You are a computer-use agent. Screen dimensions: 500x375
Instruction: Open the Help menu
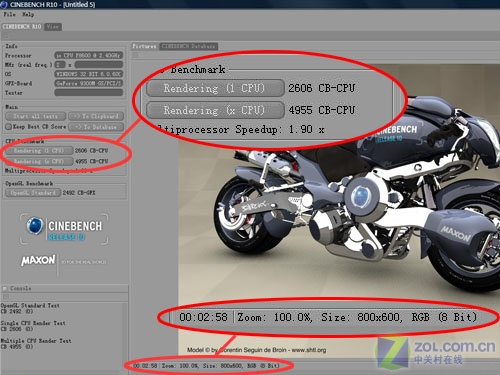click(x=28, y=14)
